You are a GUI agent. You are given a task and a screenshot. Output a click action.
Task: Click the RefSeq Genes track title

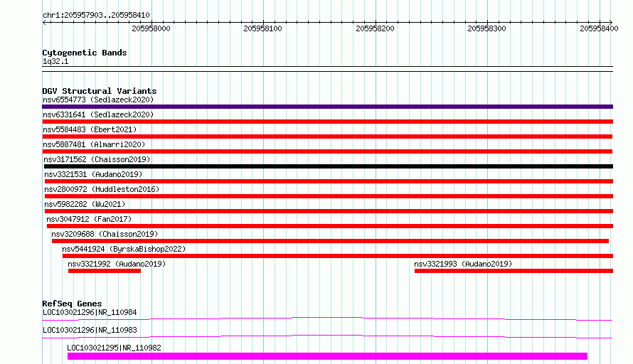pyautogui.click(x=72, y=304)
